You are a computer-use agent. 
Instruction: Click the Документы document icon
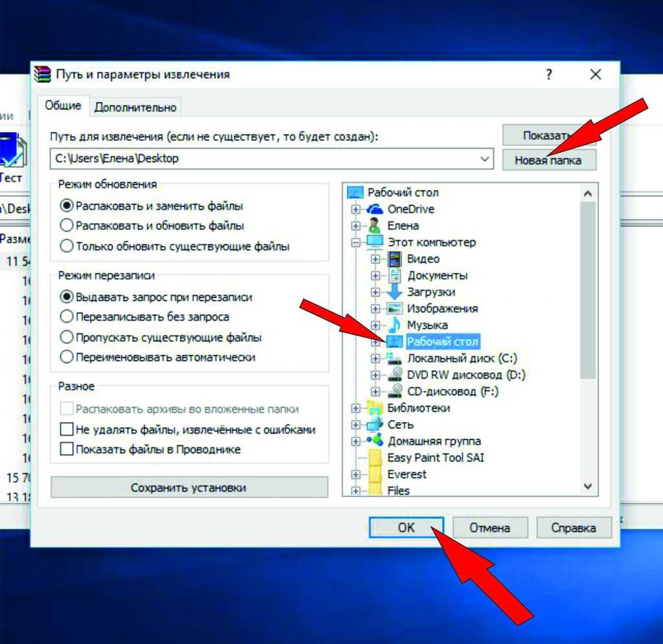click(394, 276)
